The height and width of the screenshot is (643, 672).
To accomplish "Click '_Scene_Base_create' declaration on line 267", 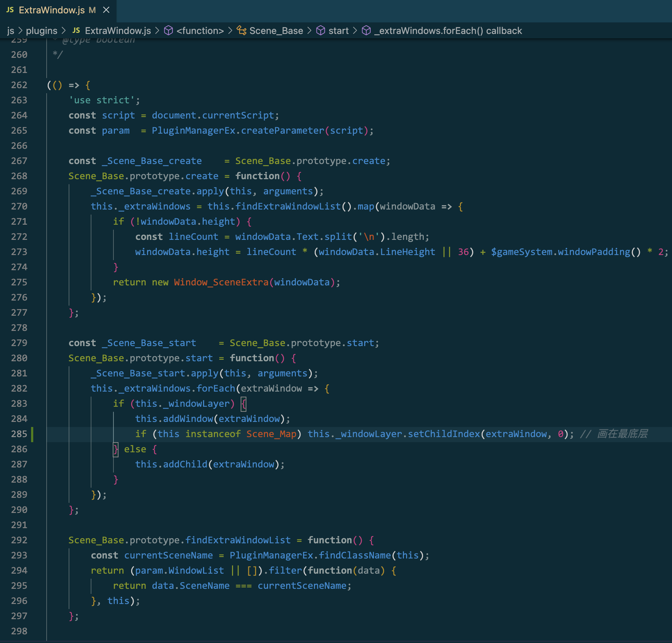I will (x=152, y=161).
